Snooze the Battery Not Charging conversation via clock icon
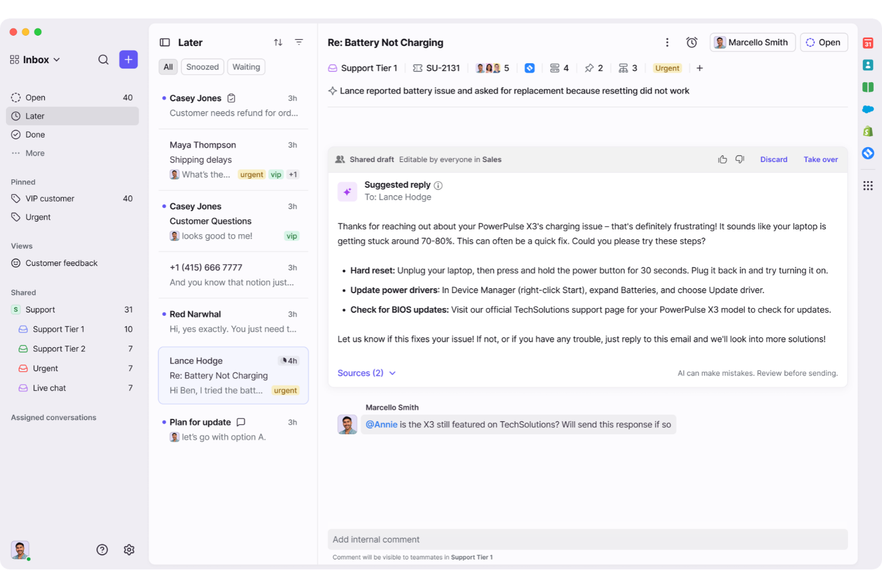This screenshot has width=882, height=588. pos(691,42)
